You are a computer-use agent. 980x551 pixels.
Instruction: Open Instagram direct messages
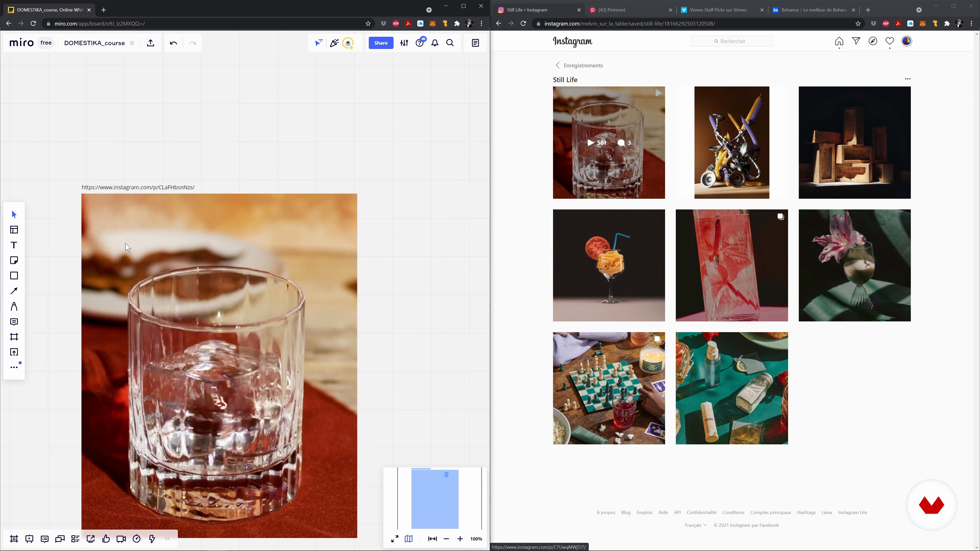coord(856,41)
